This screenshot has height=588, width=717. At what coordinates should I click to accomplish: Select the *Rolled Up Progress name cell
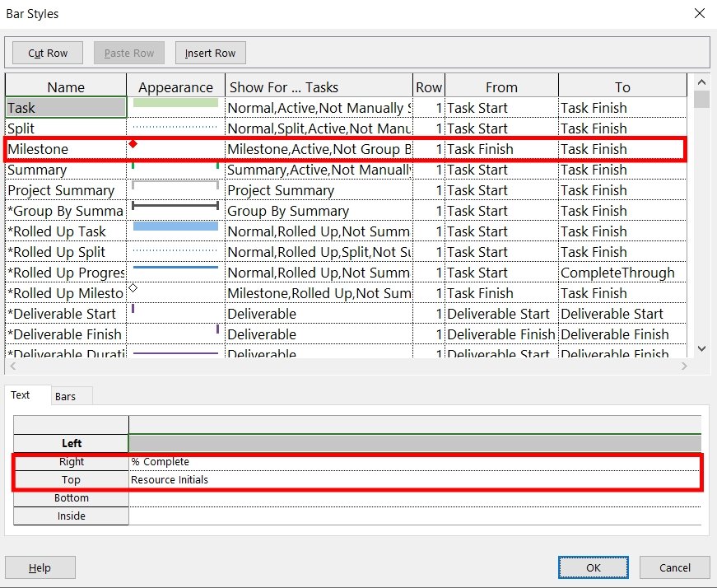point(66,273)
